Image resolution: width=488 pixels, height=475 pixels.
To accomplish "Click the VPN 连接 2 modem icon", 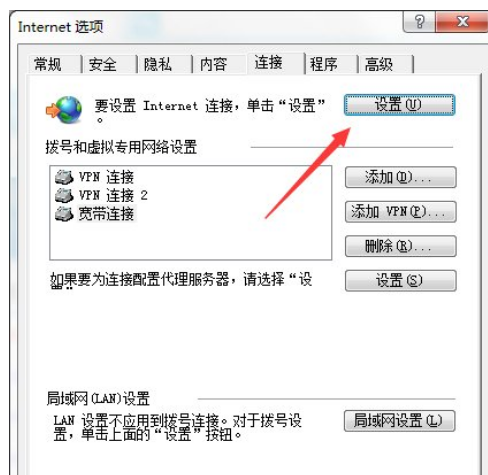I will [x=64, y=195].
